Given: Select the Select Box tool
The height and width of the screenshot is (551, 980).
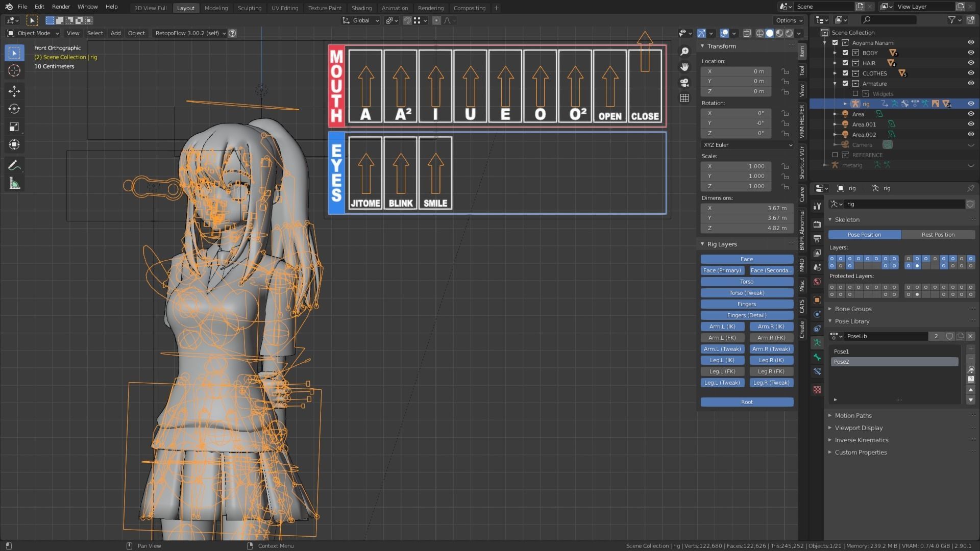Looking at the screenshot, I should pyautogui.click(x=14, y=53).
